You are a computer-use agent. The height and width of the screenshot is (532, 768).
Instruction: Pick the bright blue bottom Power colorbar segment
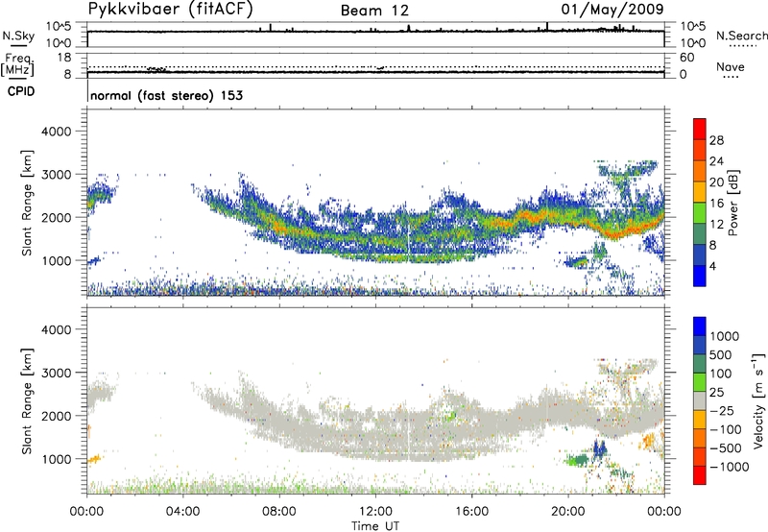[x=700, y=277]
